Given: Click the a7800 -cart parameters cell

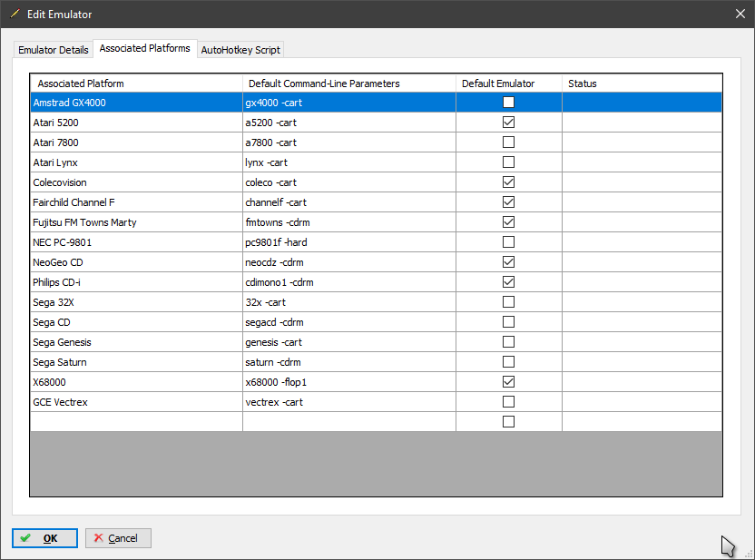Looking at the screenshot, I should coord(349,142).
